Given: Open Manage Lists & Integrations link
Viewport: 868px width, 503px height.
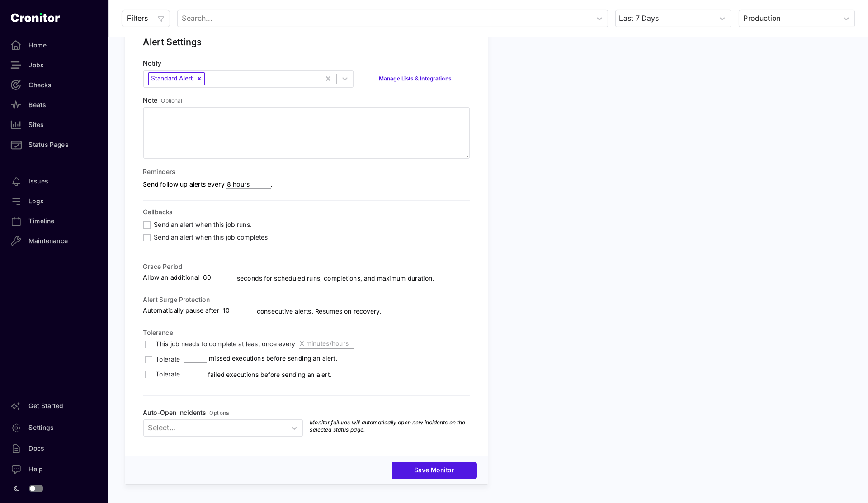Looking at the screenshot, I should [415, 79].
